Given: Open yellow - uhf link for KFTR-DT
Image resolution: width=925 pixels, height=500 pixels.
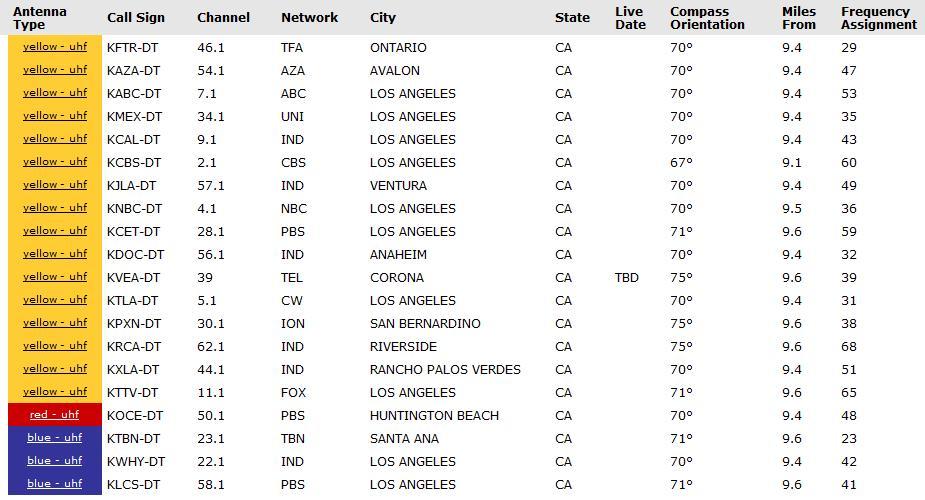Looking at the screenshot, I should click(55, 47).
